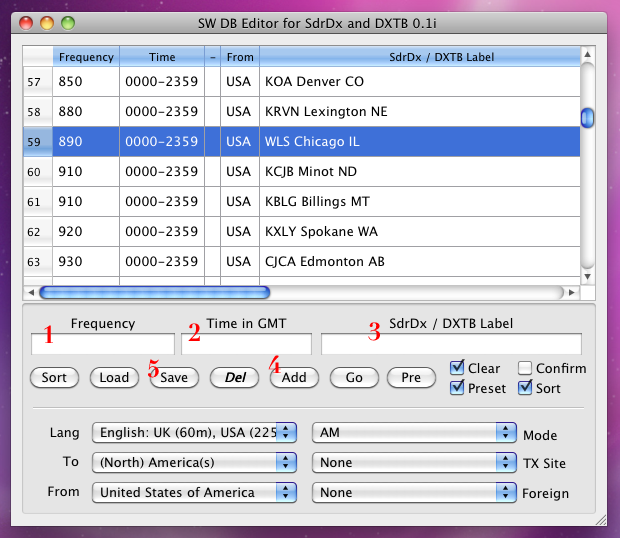
Task: Click frequency cell 930
Action: (86, 262)
